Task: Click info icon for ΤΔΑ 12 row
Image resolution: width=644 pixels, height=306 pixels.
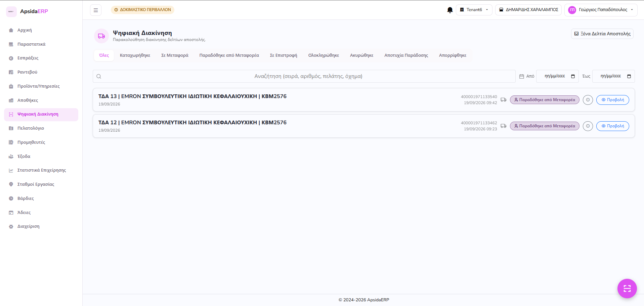Action: 588,126
